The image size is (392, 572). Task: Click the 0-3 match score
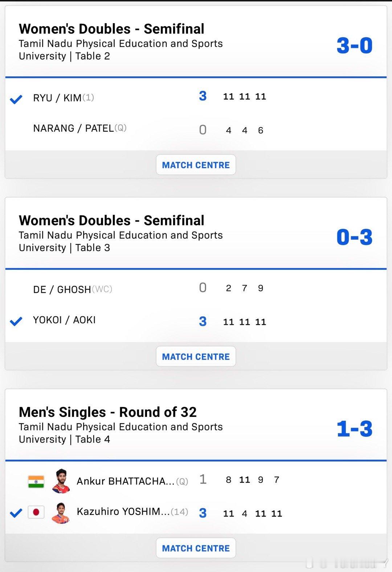click(x=354, y=238)
